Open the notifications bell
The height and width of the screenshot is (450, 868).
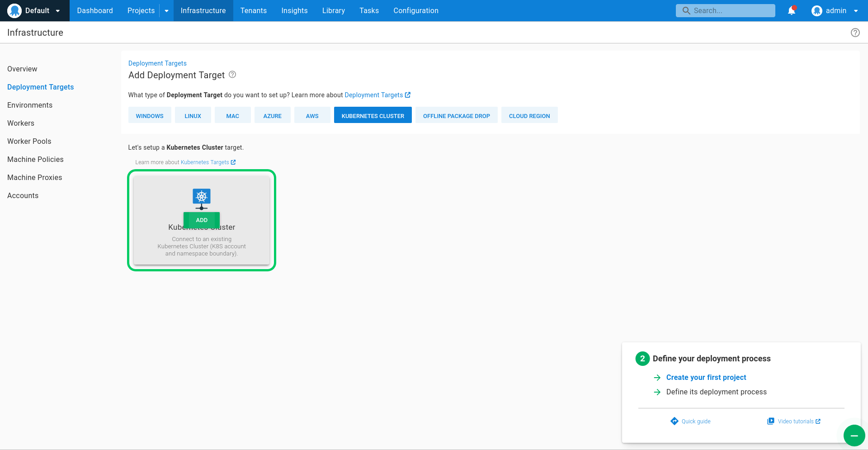point(792,10)
